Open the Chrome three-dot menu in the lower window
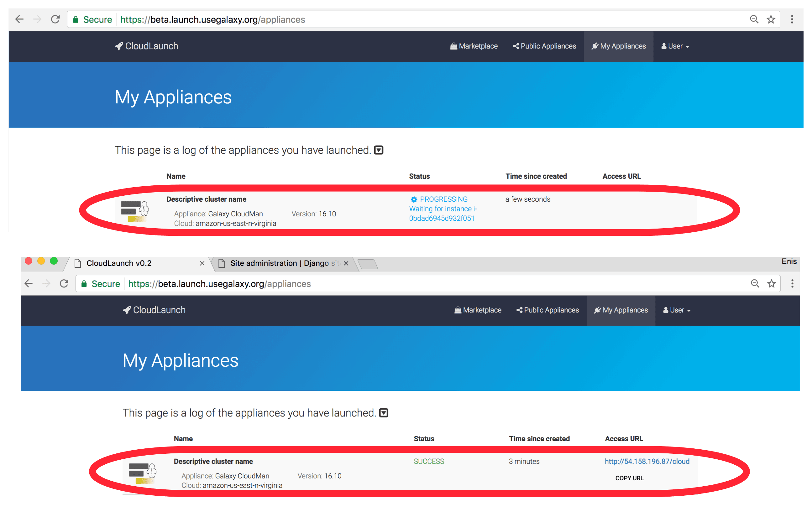The width and height of the screenshot is (812, 506). coord(792,284)
